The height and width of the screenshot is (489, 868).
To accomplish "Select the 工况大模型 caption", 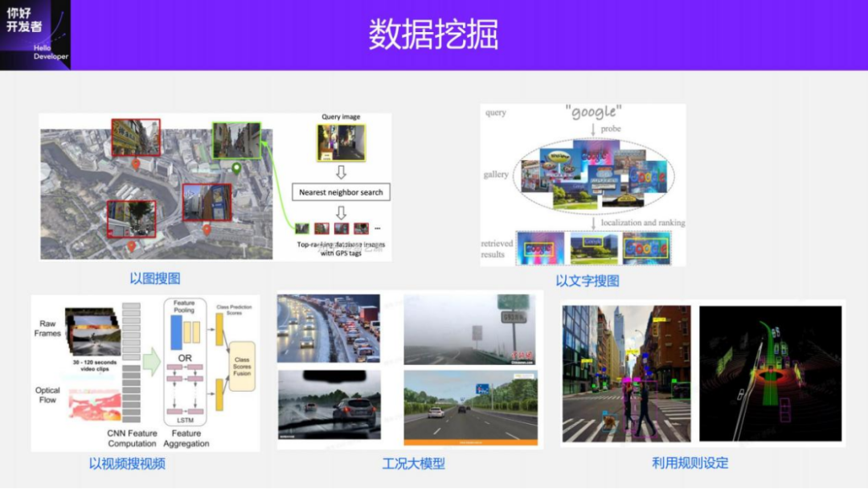I will (x=414, y=463).
